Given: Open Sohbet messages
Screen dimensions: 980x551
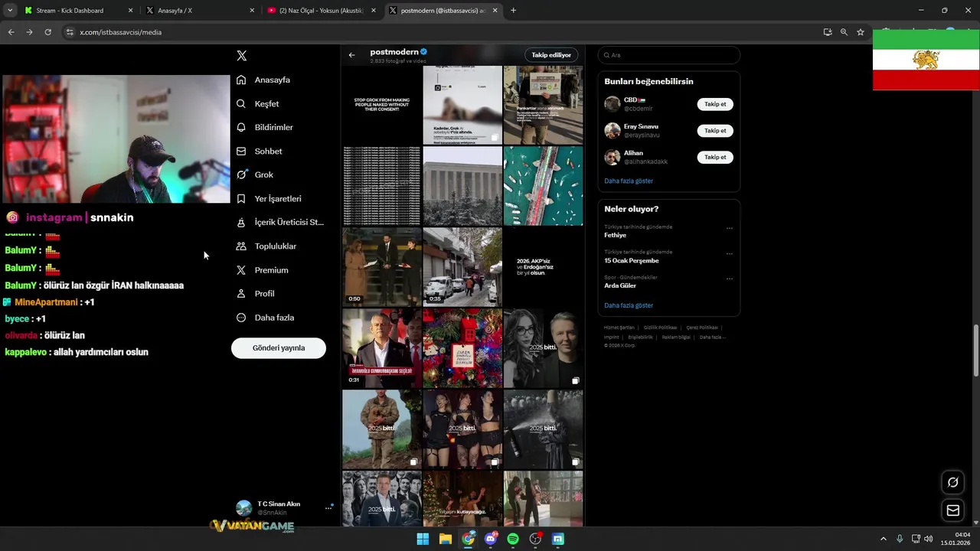Looking at the screenshot, I should coord(260,152).
